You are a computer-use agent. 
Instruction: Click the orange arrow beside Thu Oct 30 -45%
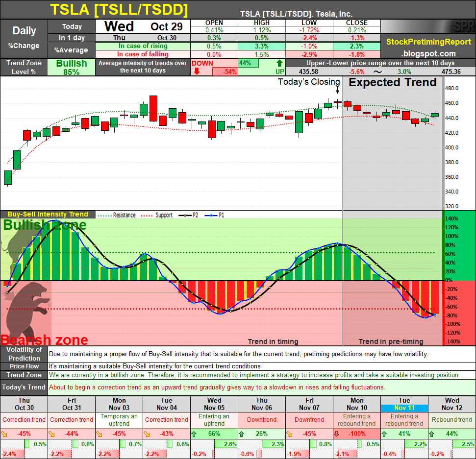point(4,434)
